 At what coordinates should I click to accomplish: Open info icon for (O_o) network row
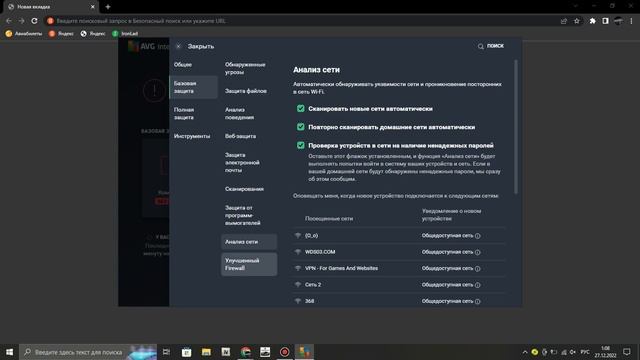pos(478,236)
